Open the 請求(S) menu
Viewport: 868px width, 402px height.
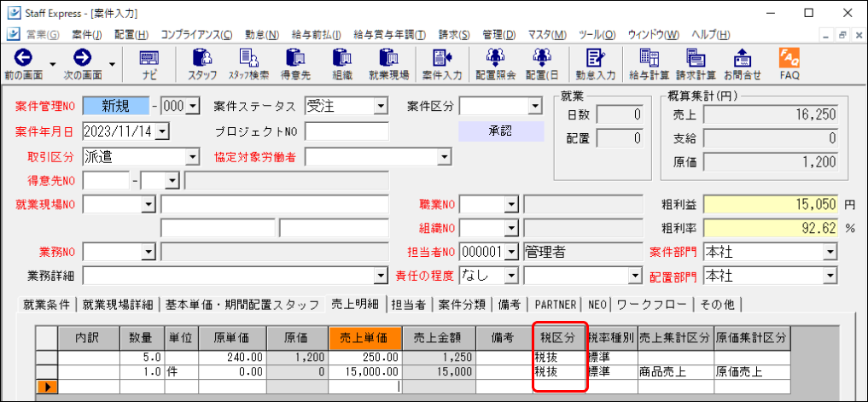click(454, 34)
